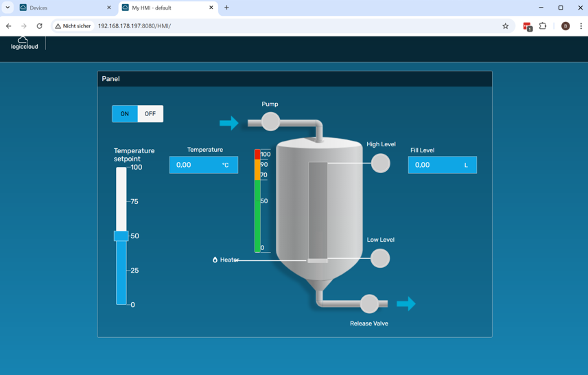Click the Low Level label
588x375 pixels.
pyautogui.click(x=381, y=240)
